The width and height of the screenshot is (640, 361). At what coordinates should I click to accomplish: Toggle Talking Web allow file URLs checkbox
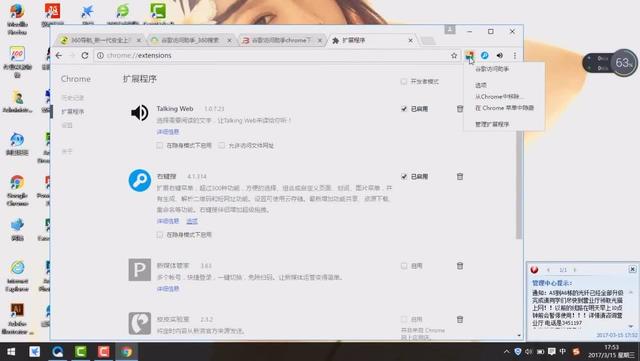tap(221, 145)
